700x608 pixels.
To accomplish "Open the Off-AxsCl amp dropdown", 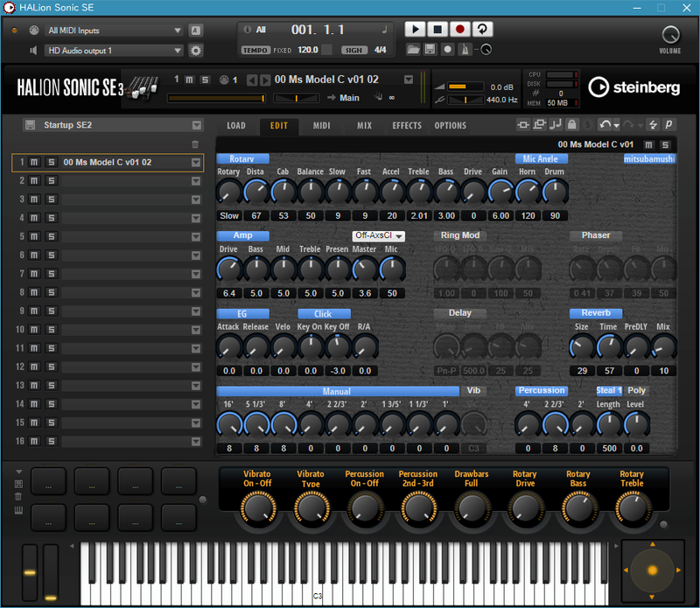I will click(379, 235).
